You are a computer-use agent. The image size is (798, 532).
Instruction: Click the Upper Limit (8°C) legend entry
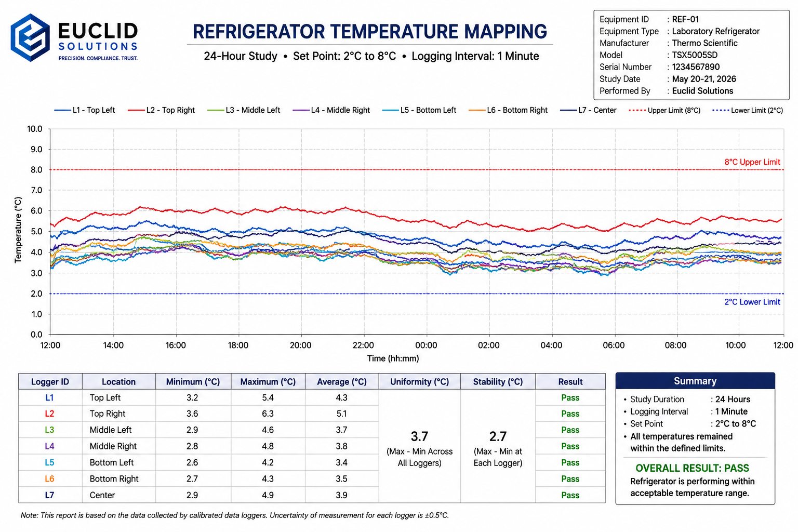coord(664,110)
